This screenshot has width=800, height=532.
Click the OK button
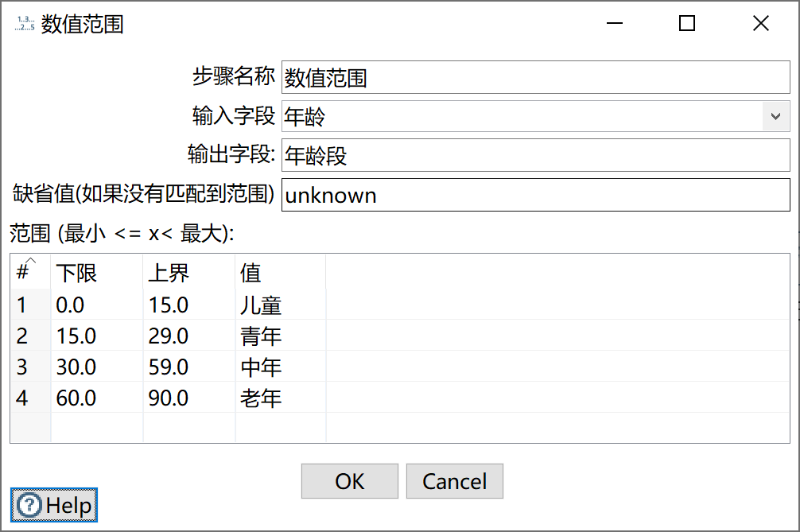[349, 481]
